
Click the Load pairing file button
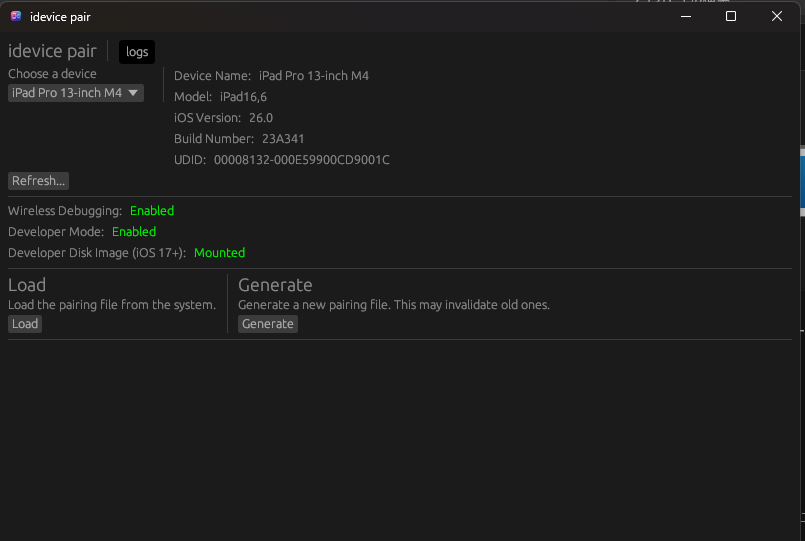click(25, 324)
